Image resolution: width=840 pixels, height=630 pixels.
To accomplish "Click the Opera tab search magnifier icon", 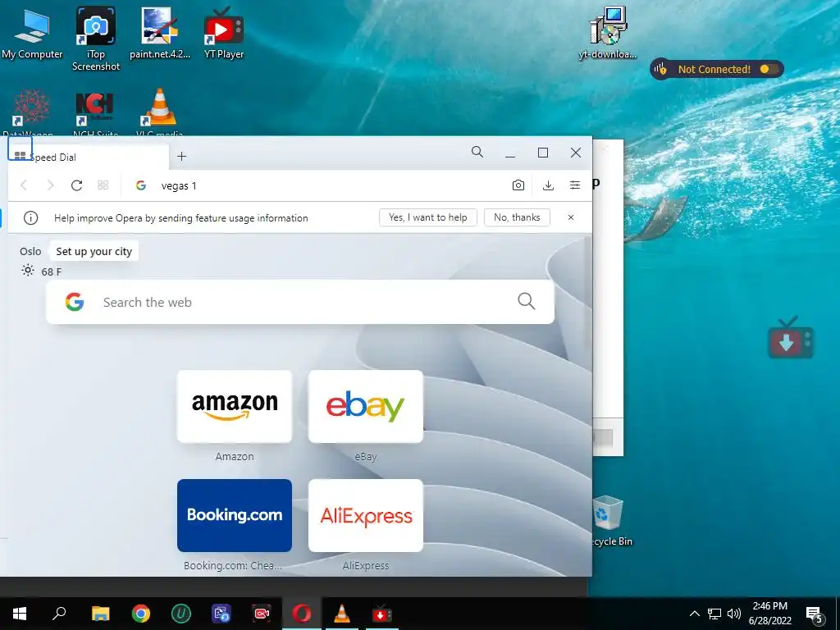I will click(x=477, y=152).
